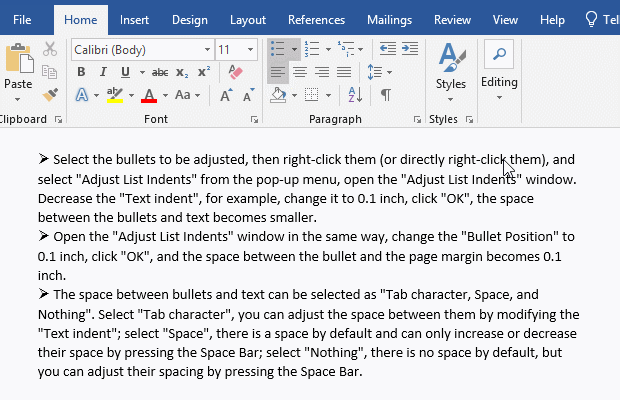This screenshot has height=400, width=620.
Task: Open the Borders dropdown arrow
Action: point(328,95)
